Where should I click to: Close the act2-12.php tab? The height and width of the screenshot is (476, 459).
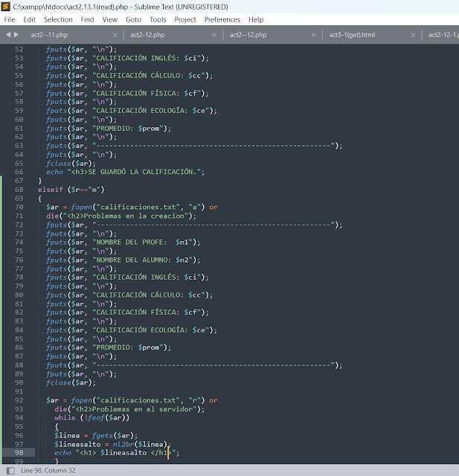[214, 35]
